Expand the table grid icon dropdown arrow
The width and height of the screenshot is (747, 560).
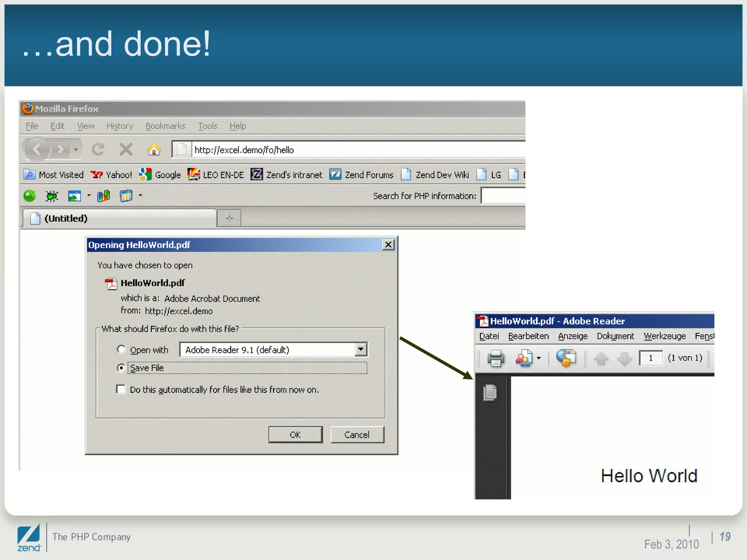tap(140, 196)
